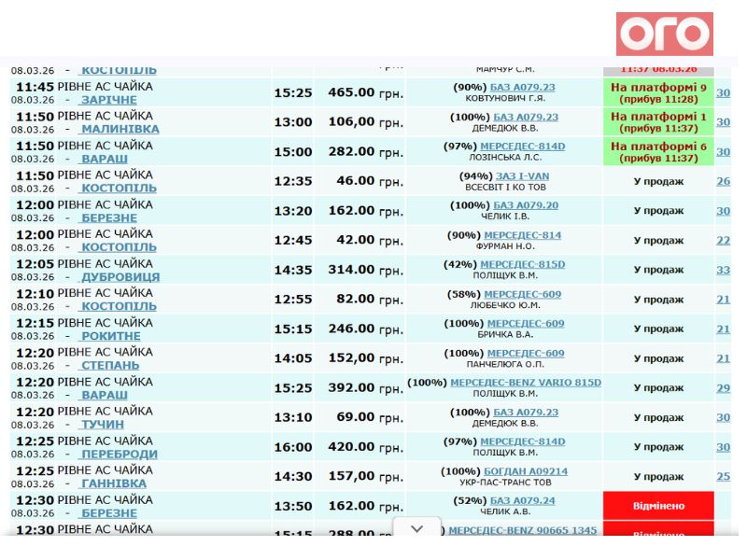Open the БАЗ А079.24 bus link
This screenshot has height=560, width=747.
click(523, 500)
